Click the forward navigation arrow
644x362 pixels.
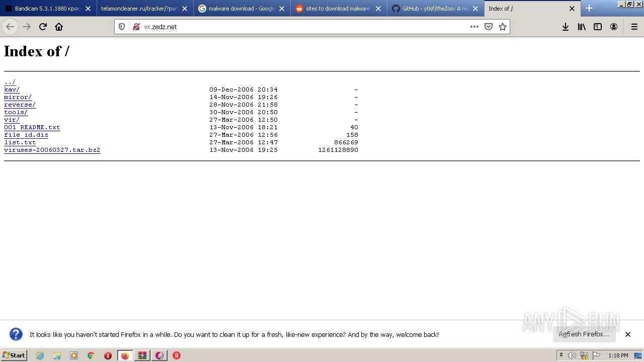(x=27, y=27)
